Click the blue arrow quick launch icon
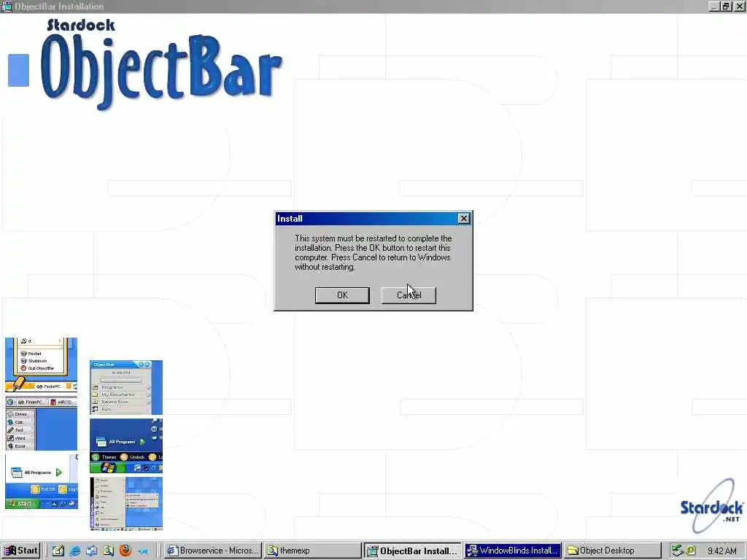This screenshot has height=560, width=747. [x=142, y=551]
